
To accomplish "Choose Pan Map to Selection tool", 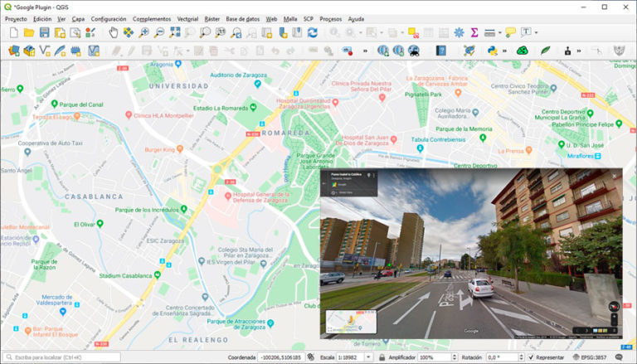I will tap(129, 32).
